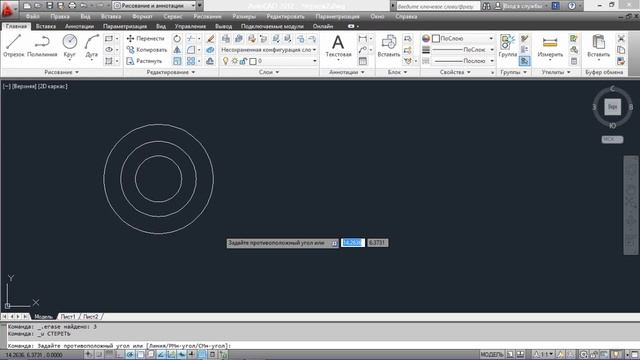The height and width of the screenshot is (360, 640).
Task: Click the Перенести move tool
Action: [145, 38]
